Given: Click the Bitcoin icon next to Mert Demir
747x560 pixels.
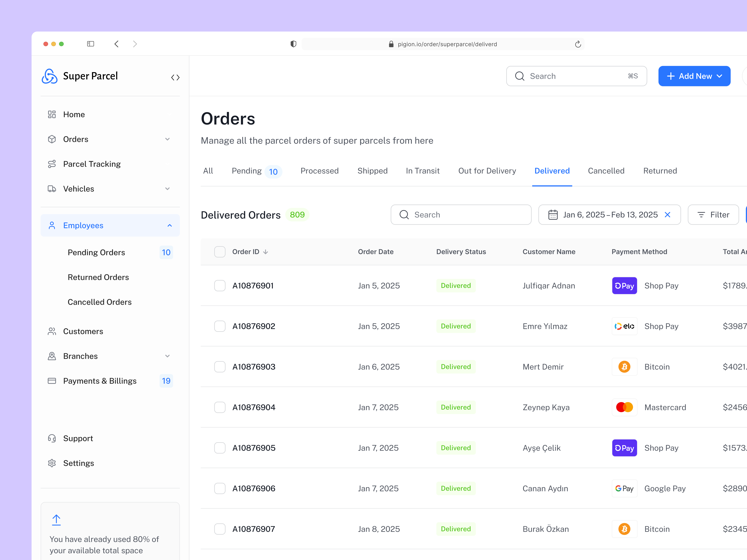Looking at the screenshot, I should point(624,367).
